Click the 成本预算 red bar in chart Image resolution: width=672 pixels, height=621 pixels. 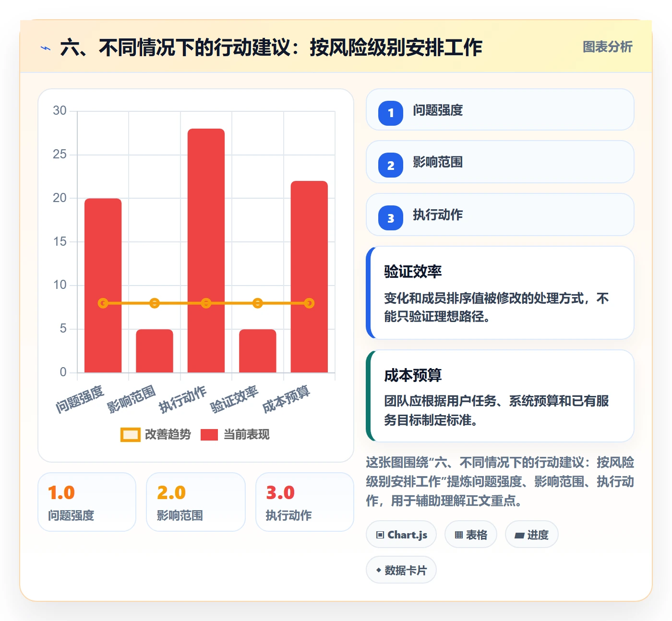(309, 276)
